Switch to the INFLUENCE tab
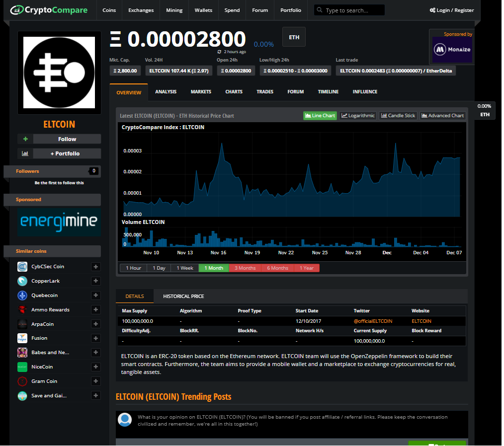Viewport: 504px width, 446px height. tap(365, 92)
